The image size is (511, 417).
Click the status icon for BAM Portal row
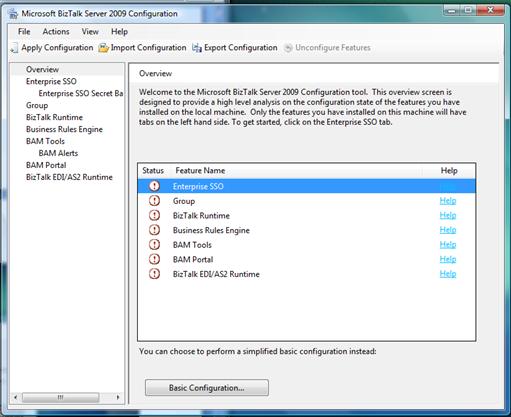[154, 259]
